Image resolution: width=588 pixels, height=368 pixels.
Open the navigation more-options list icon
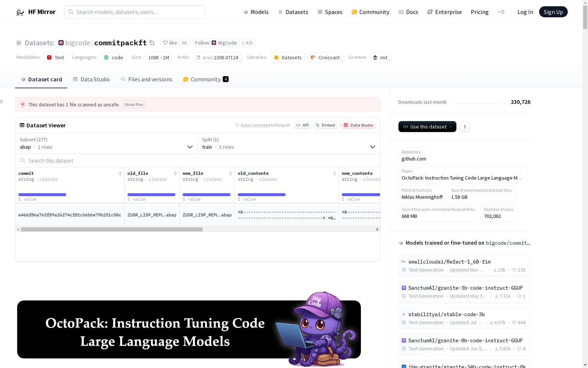pyautogui.click(x=501, y=12)
